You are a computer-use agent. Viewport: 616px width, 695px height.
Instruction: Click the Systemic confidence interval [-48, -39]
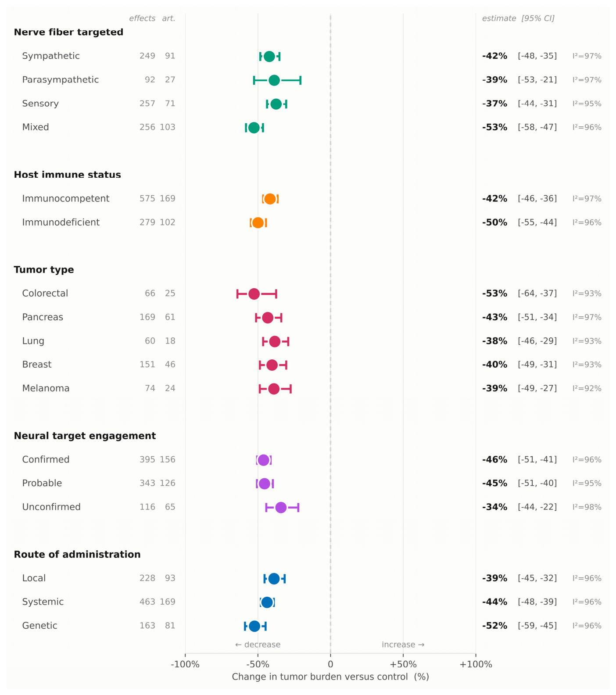click(x=537, y=602)
